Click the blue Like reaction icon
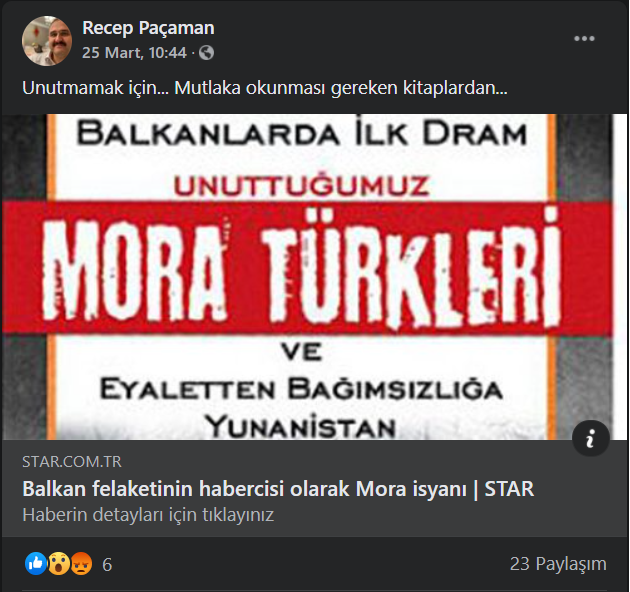 (x=36, y=563)
